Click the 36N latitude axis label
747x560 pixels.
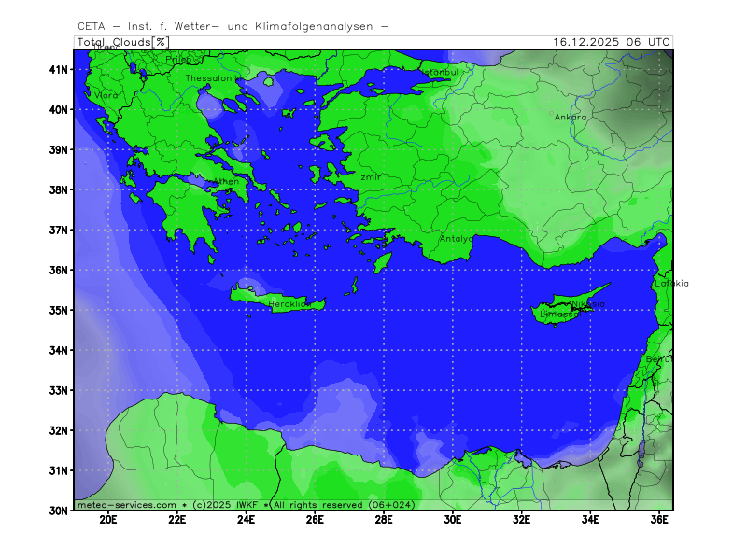click(x=59, y=271)
